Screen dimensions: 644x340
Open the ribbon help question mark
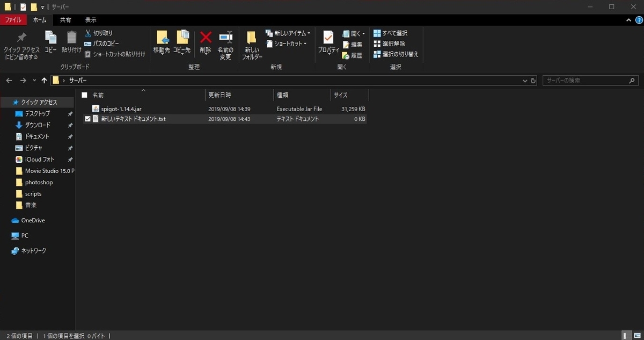coord(638,20)
